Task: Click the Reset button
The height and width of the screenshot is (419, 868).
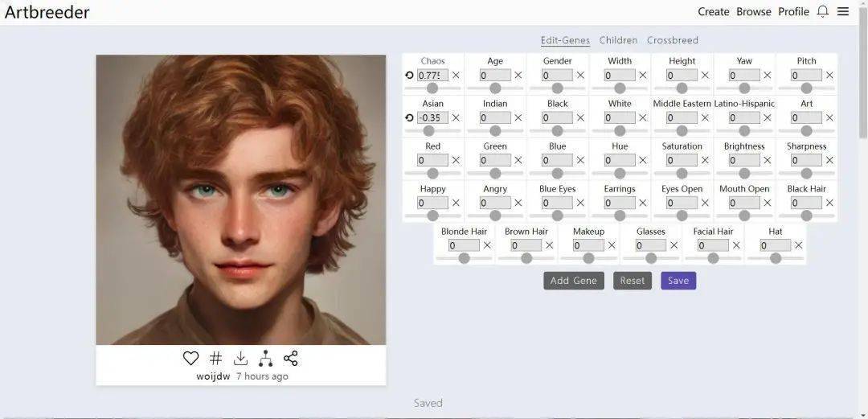Action: (633, 281)
